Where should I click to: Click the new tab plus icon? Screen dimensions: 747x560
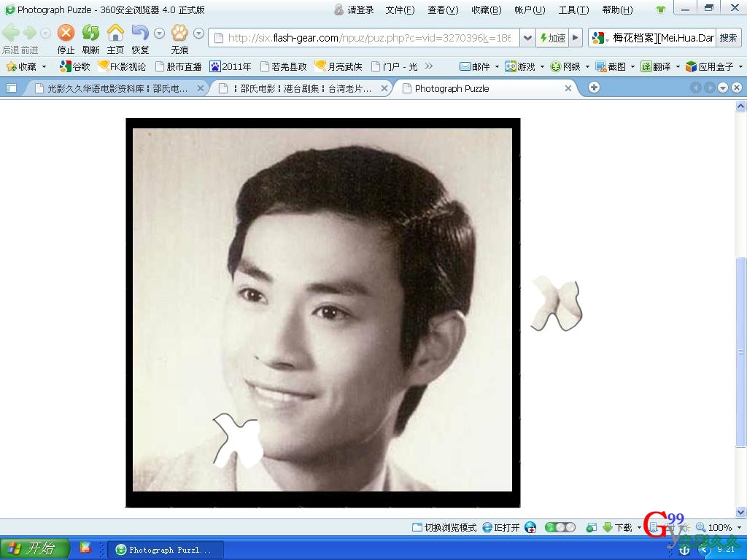(594, 87)
